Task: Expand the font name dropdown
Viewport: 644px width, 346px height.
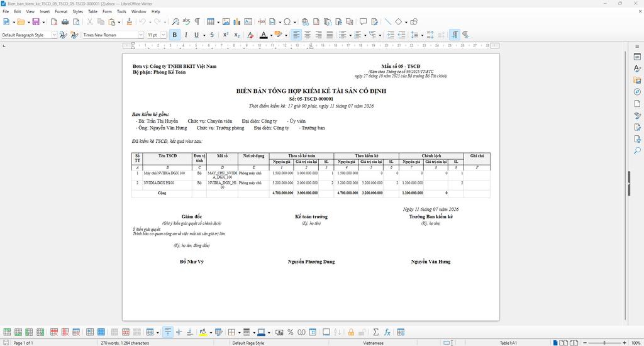Action: click(x=141, y=35)
